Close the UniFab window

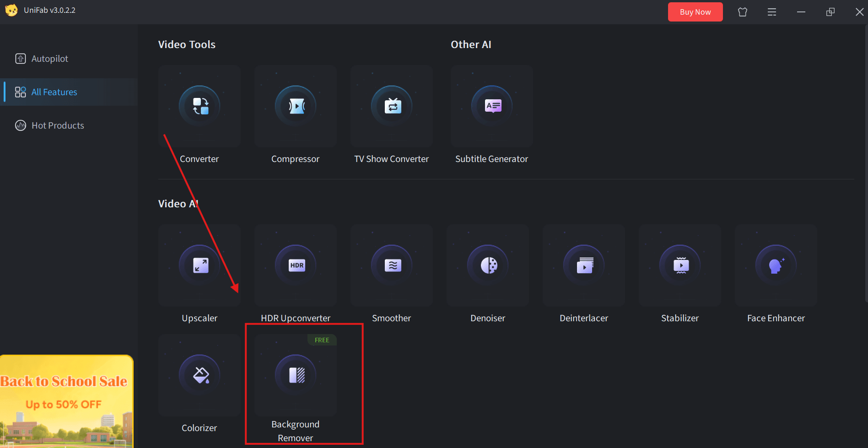859,12
